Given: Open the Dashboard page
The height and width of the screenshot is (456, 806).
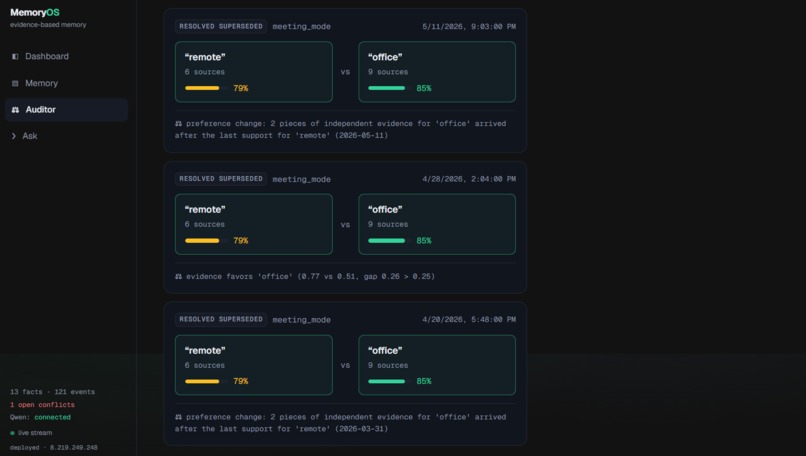Looking at the screenshot, I should (x=66, y=57).
